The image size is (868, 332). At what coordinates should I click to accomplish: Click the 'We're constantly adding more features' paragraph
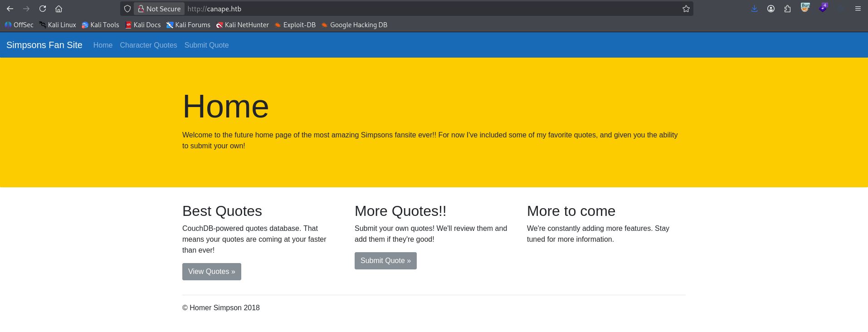[598, 234]
